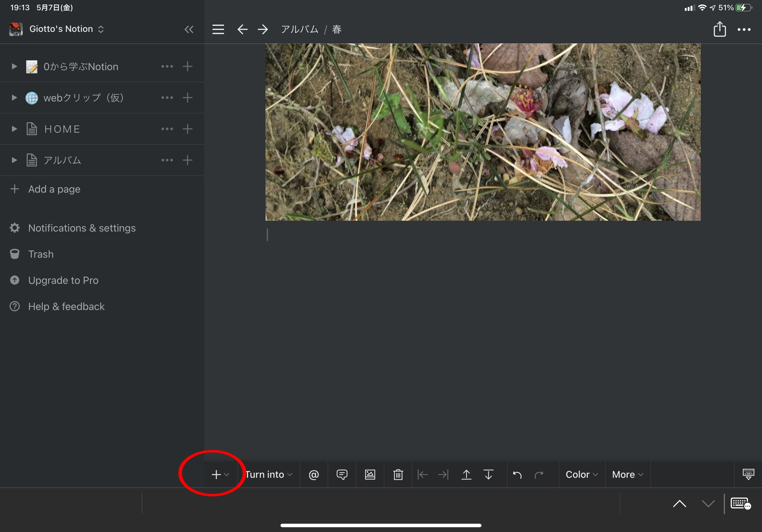Open Notifications & settings
This screenshot has width=762, height=532.
(82, 228)
